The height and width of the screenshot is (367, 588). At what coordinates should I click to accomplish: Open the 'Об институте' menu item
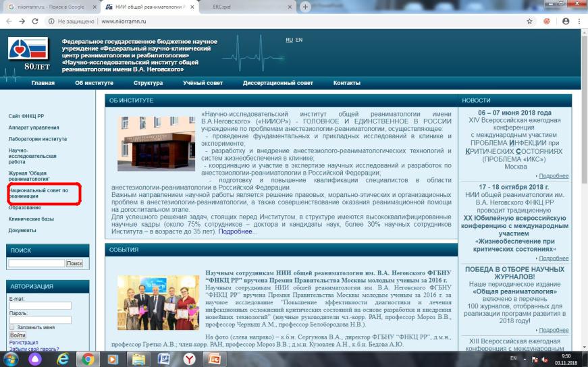click(94, 83)
